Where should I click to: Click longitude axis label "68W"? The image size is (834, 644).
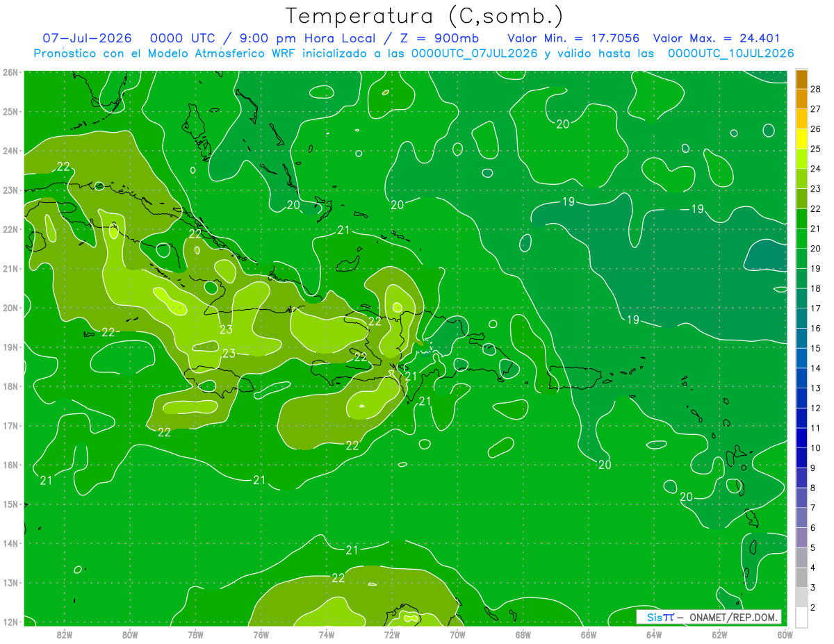(x=523, y=634)
